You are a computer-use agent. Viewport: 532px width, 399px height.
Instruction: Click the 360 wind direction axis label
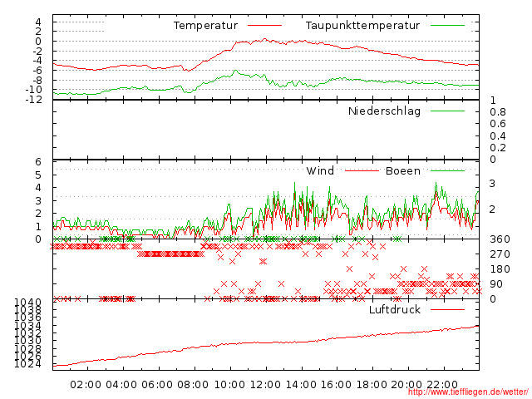pos(500,239)
